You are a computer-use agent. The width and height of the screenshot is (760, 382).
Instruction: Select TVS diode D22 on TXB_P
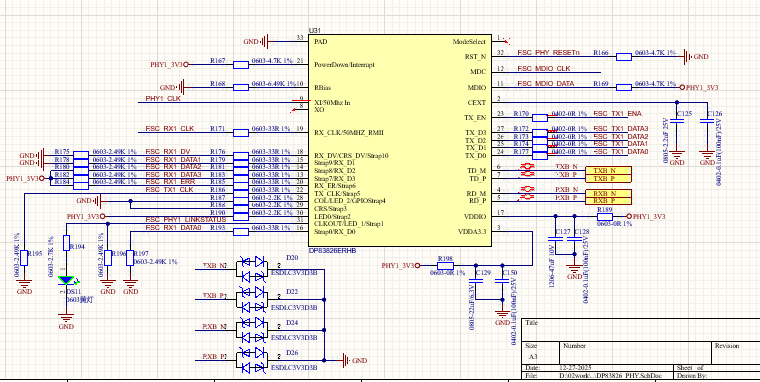click(x=252, y=299)
